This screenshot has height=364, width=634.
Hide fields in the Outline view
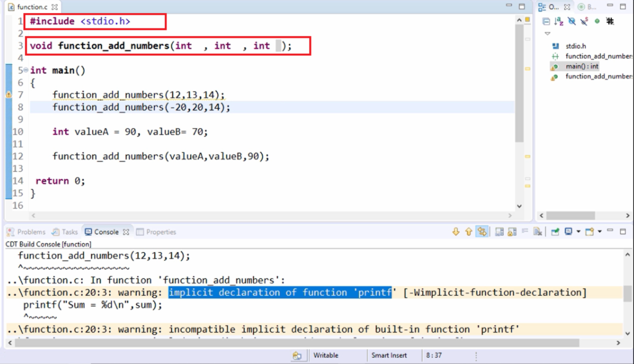click(x=571, y=20)
